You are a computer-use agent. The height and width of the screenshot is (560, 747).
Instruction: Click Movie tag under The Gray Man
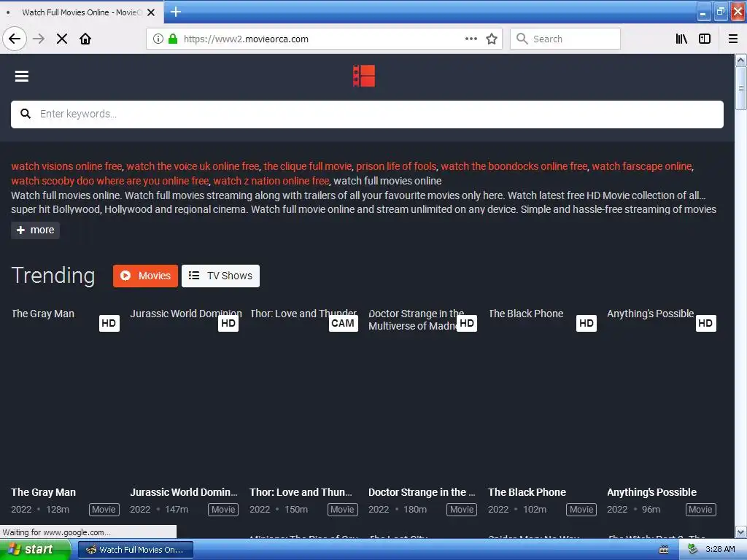pyautogui.click(x=104, y=510)
